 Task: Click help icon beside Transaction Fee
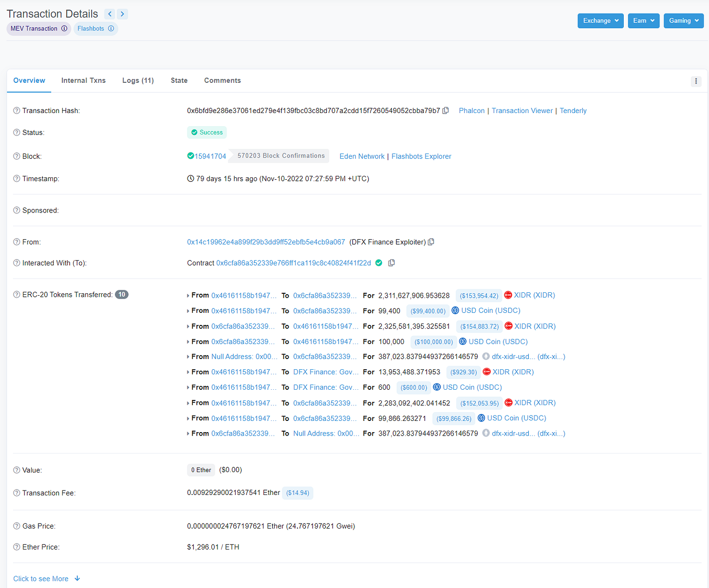point(17,493)
